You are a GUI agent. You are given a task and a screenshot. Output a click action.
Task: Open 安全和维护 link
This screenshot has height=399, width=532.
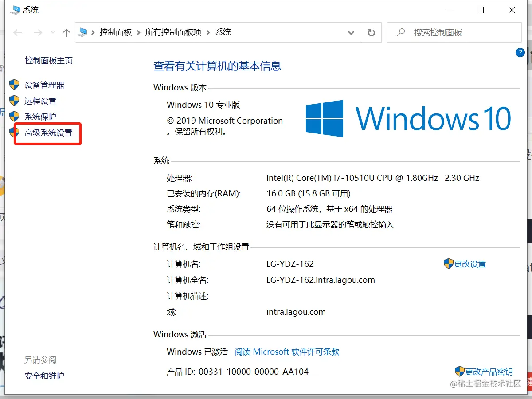coord(44,376)
